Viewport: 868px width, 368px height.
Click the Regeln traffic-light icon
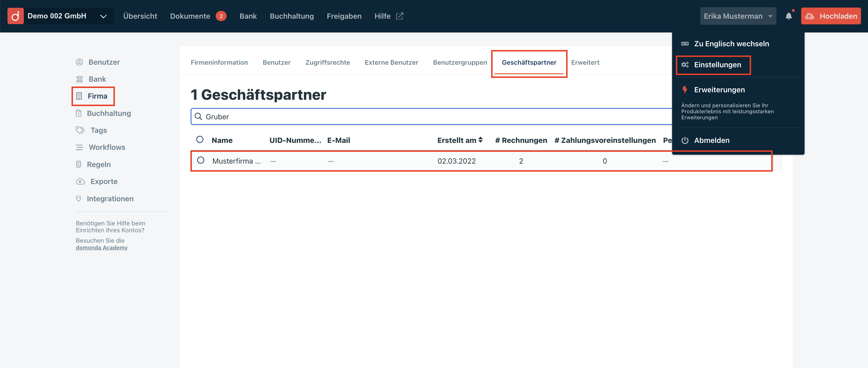[x=78, y=164]
